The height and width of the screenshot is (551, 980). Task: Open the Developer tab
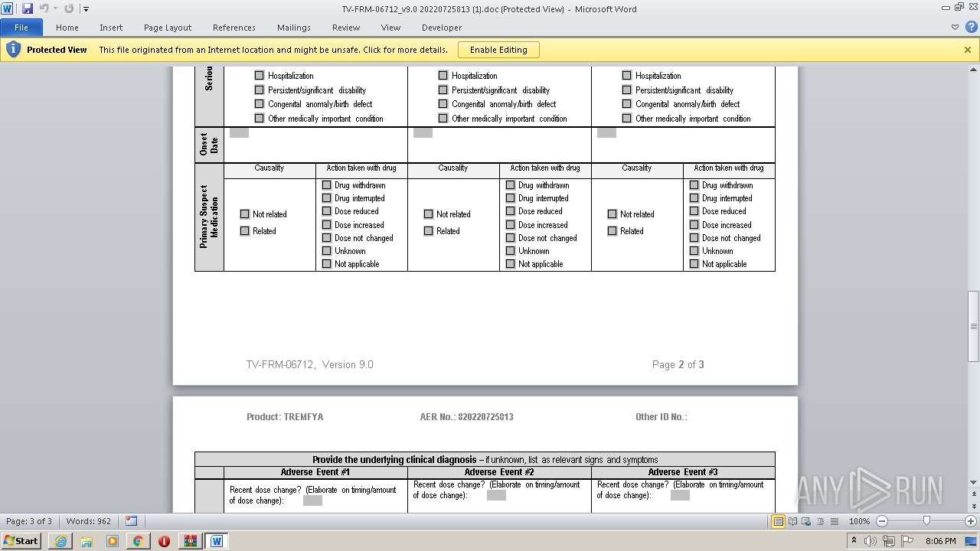tap(442, 28)
